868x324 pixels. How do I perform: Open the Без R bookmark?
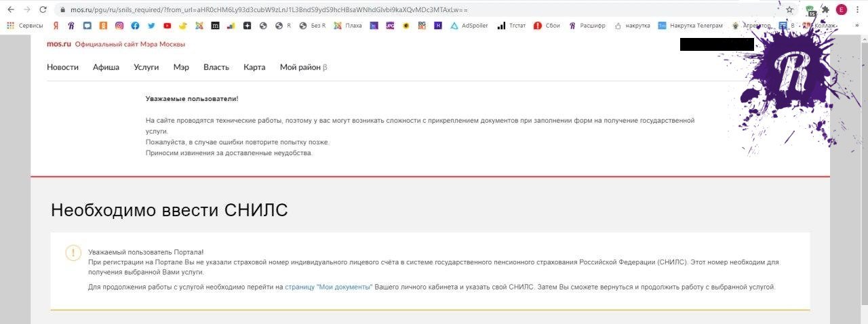coord(313,26)
